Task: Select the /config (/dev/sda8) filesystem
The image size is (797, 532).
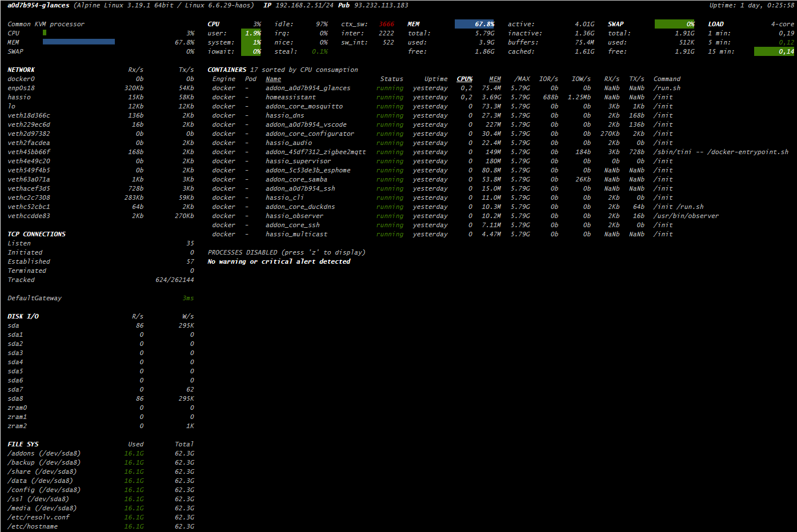Action: click(x=44, y=490)
